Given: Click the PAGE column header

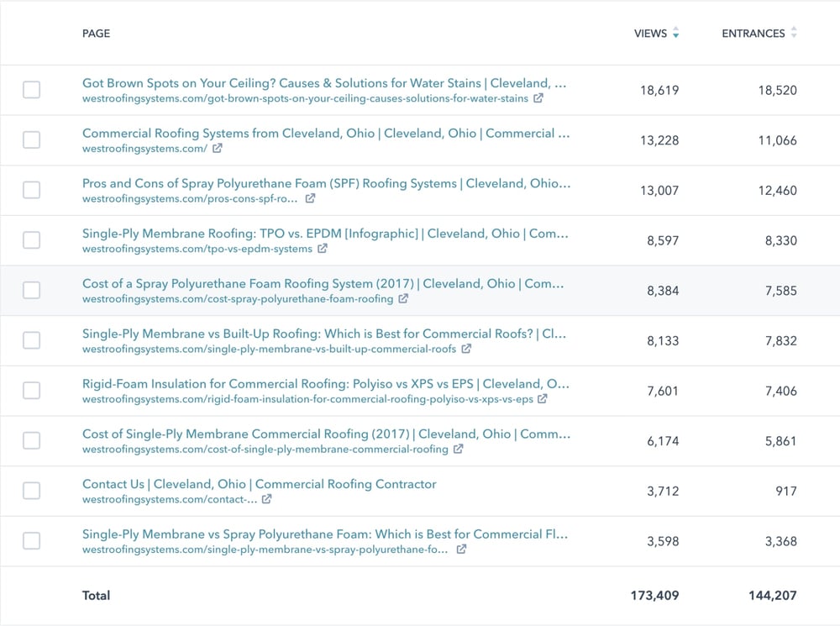Looking at the screenshot, I should pos(96,34).
